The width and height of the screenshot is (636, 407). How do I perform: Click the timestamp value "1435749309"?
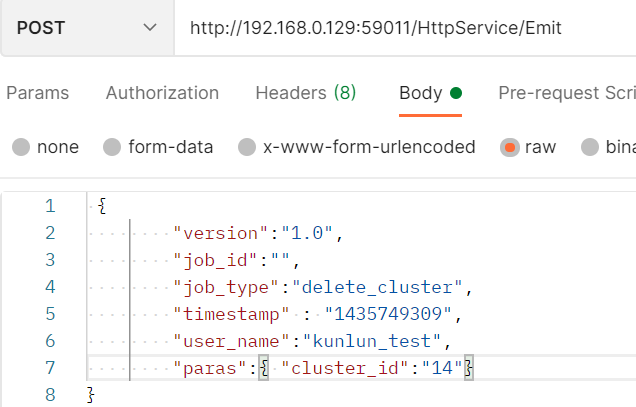[x=397, y=315]
